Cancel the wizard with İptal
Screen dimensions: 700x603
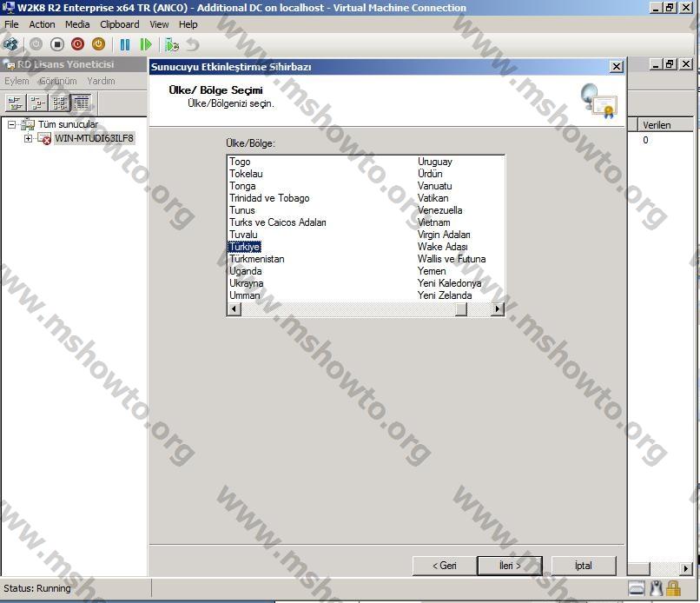pyautogui.click(x=583, y=566)
